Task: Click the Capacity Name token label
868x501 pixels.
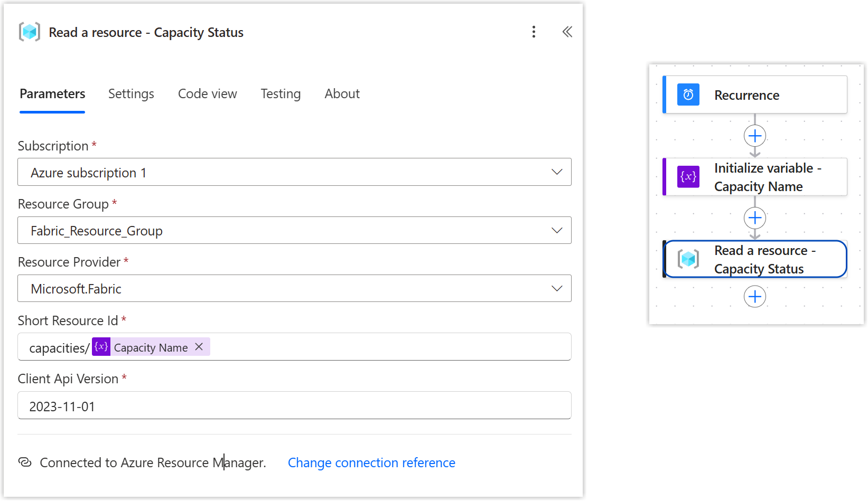Action: [151, 347]
